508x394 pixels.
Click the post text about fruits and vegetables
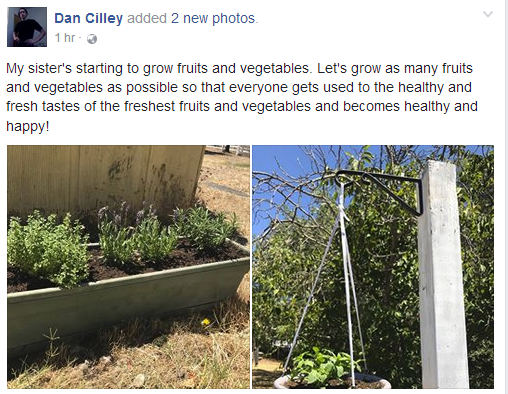pyautogui.click(x=242, y=97)
